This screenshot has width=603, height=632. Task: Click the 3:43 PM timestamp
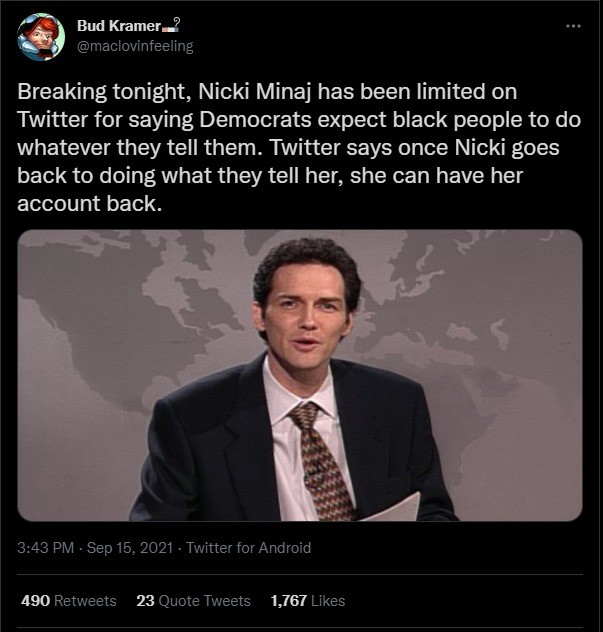coord(46,548)
